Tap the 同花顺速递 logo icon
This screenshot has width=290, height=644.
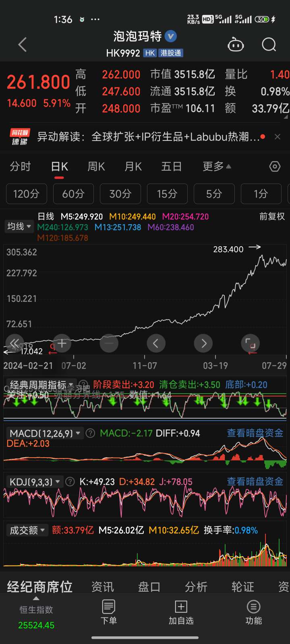[x=20, y=137]
